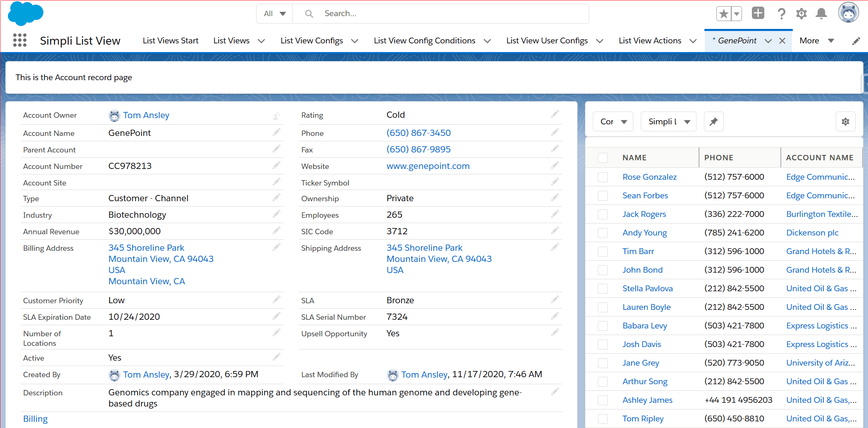Edit the Parent Account field pencil
The image size is (868, 428).
(x=276, y=149)
